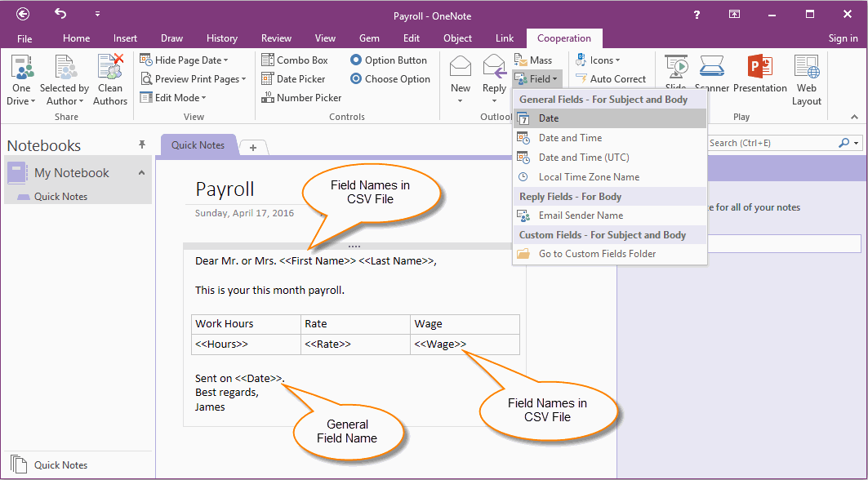The image size is (868, 480).
Task: Insert an Option Button control
Action: coord(389,60)
